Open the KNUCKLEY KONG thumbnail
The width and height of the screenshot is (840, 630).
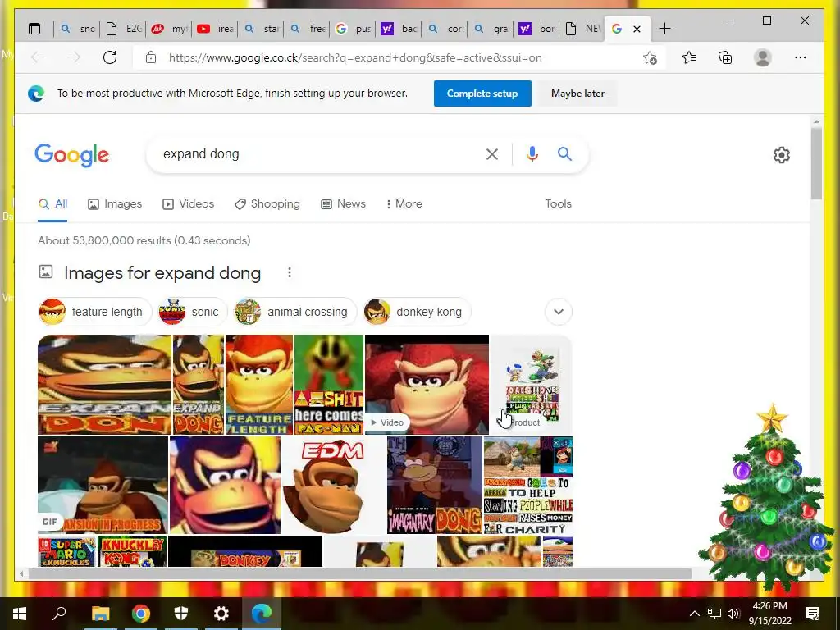point(132,551)
